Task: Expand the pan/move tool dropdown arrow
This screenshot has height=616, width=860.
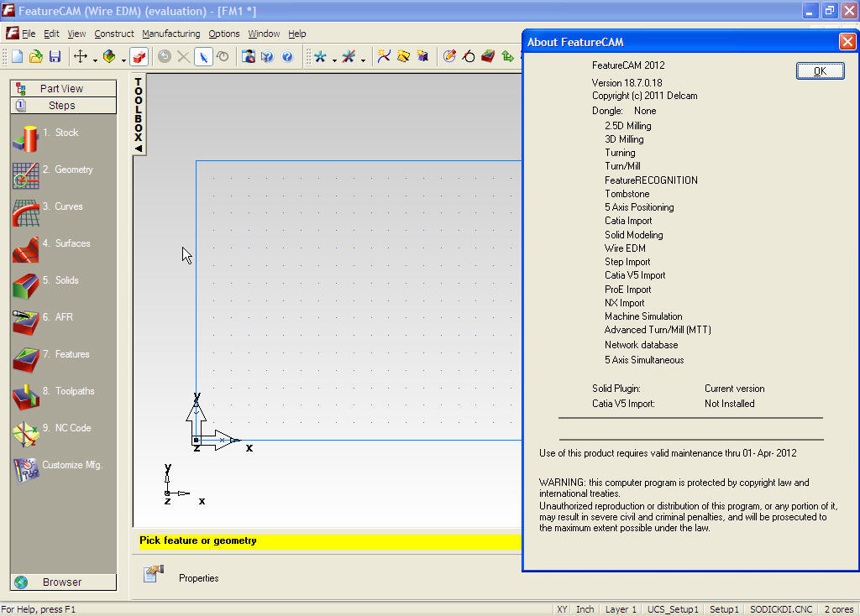Action: (95, 60)
